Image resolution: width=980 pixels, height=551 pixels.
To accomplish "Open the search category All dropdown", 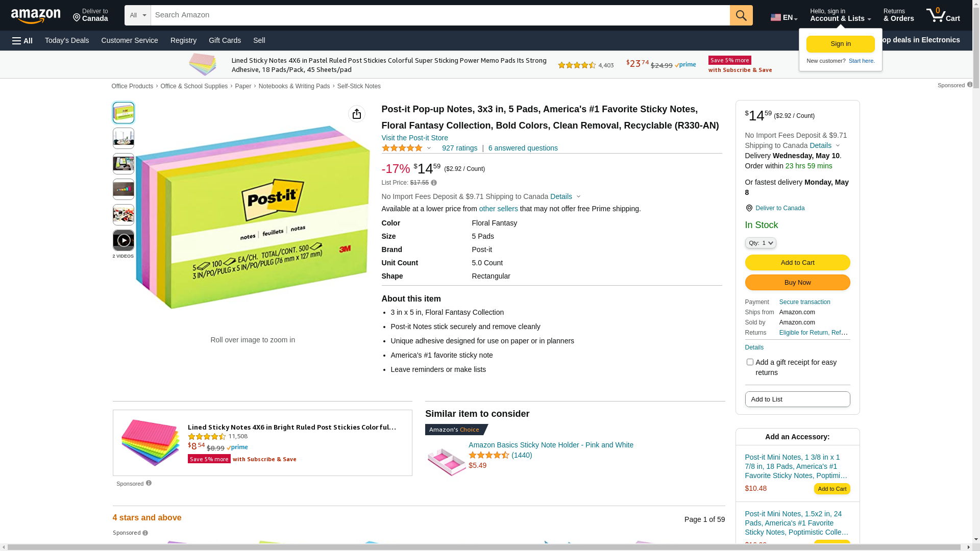I will (x=137, y=15).
